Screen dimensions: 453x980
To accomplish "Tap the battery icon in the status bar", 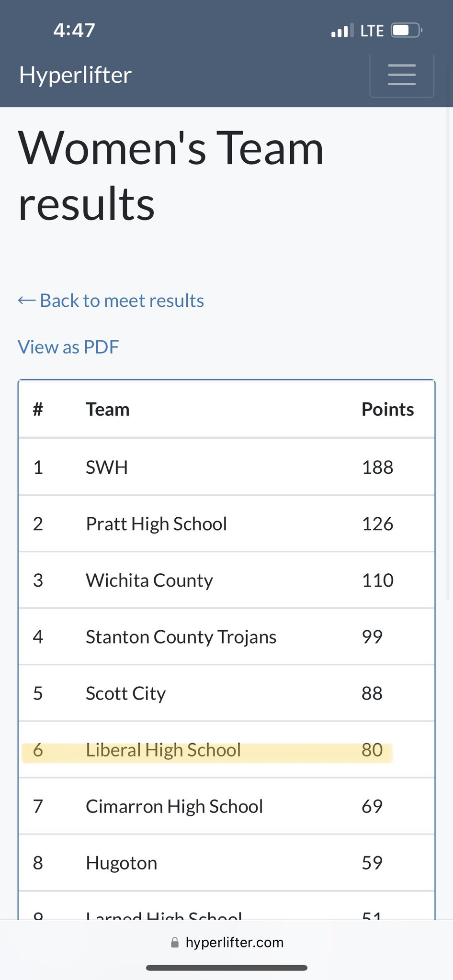I will [x=407, y=31].
